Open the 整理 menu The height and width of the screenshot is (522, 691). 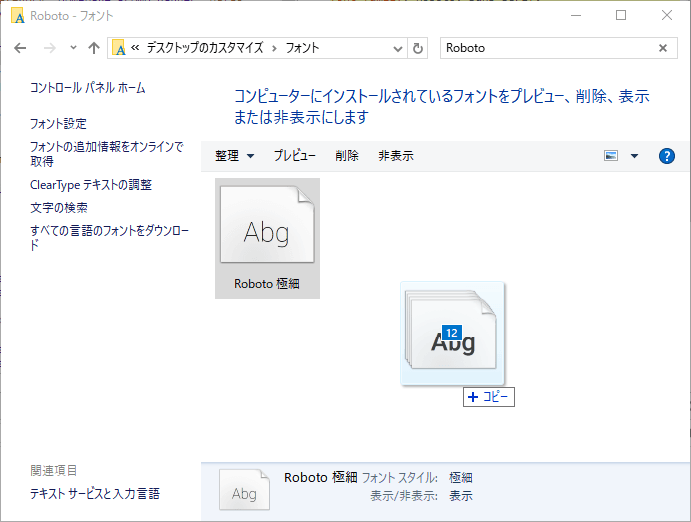click(x=234, y=156)
